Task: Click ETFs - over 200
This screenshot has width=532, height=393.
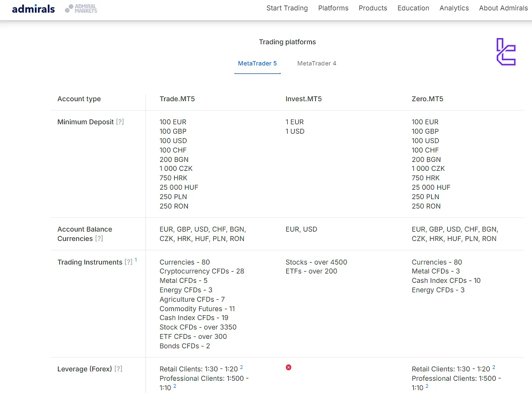Action: pos(311,271)
